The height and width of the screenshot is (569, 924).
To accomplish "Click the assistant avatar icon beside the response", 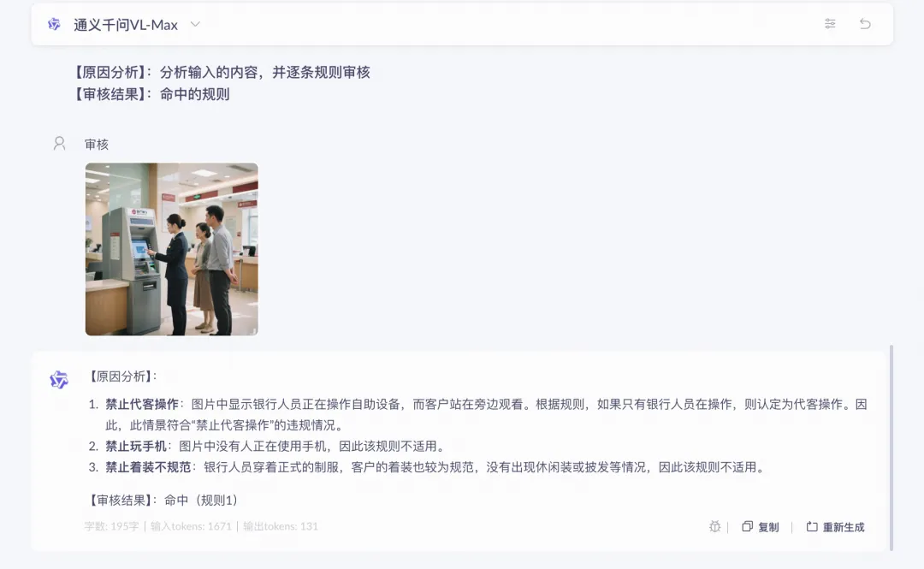I will click(x=59, y=379).
